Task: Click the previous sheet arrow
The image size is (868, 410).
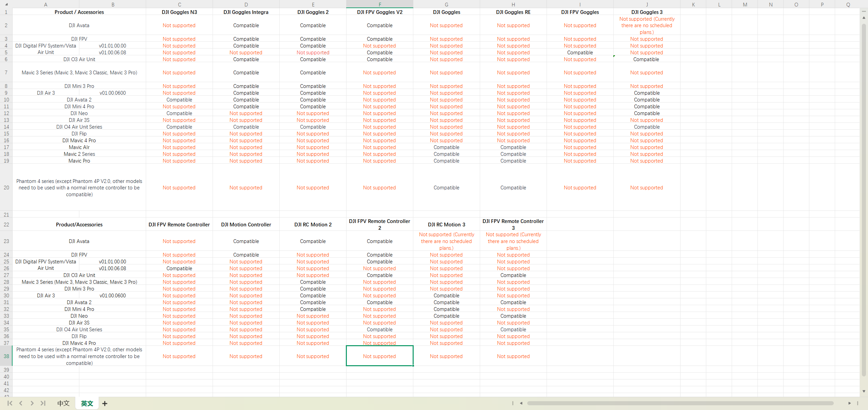Action: [21, 403]
